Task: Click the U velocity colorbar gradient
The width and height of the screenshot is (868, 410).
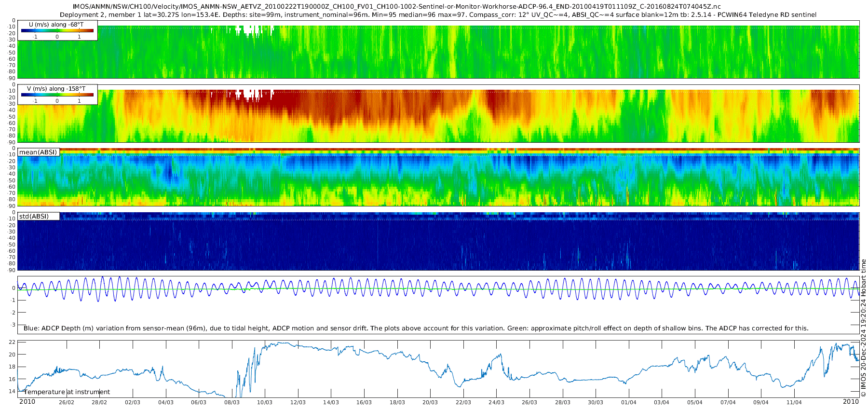Action: tap(57, 30)
